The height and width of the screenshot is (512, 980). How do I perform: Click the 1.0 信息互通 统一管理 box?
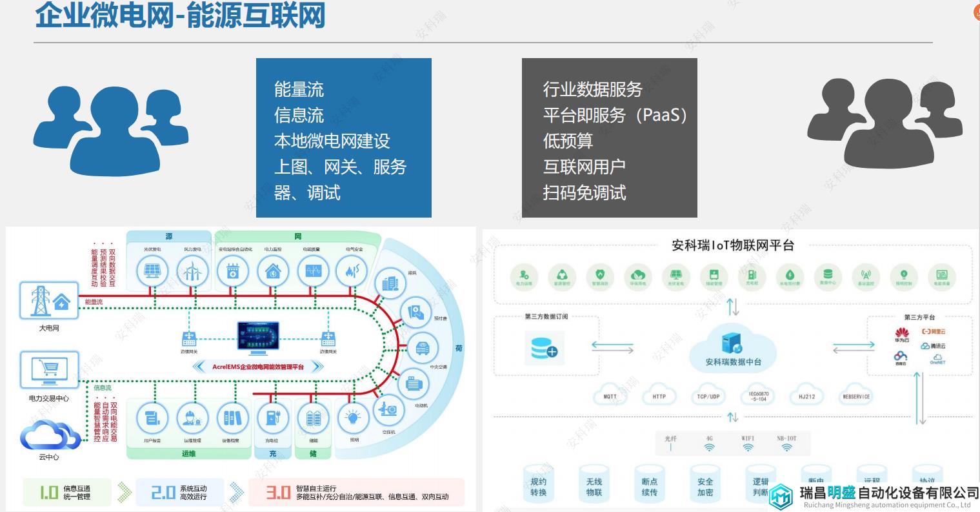[67, 493]
